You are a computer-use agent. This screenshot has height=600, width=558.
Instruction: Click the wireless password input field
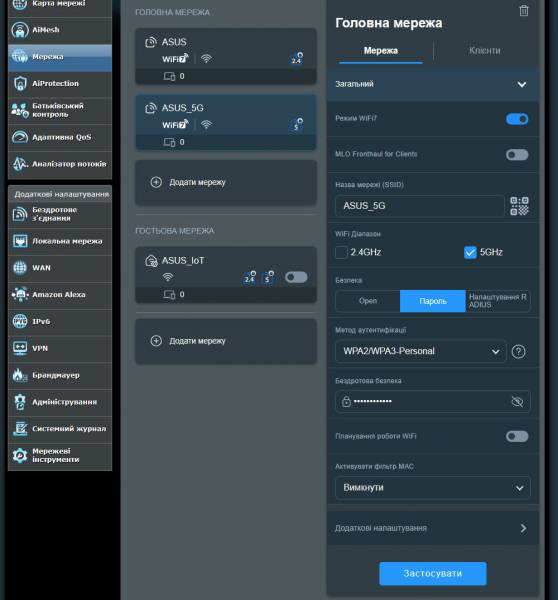(433, 401)
